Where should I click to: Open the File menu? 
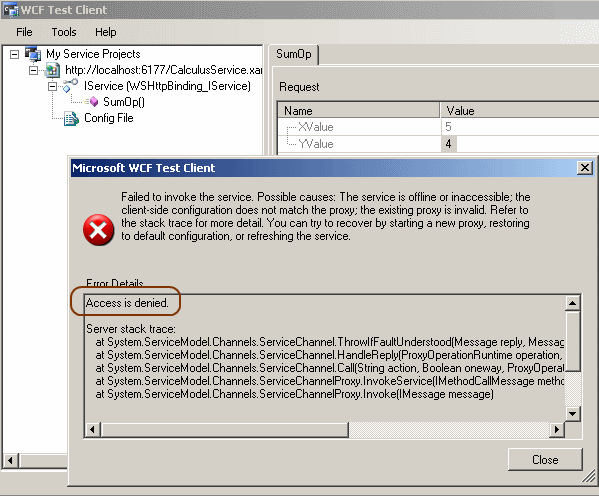[x=24, y=32]
